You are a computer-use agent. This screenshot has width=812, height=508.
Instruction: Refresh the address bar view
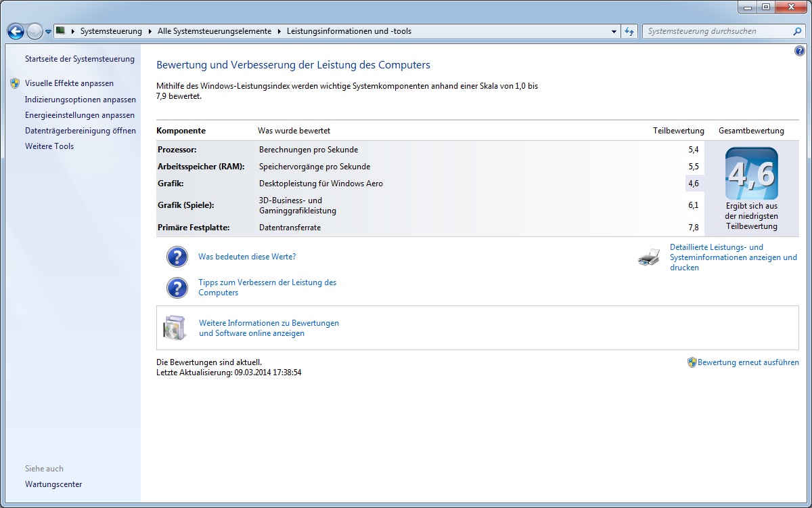point(629,31)
